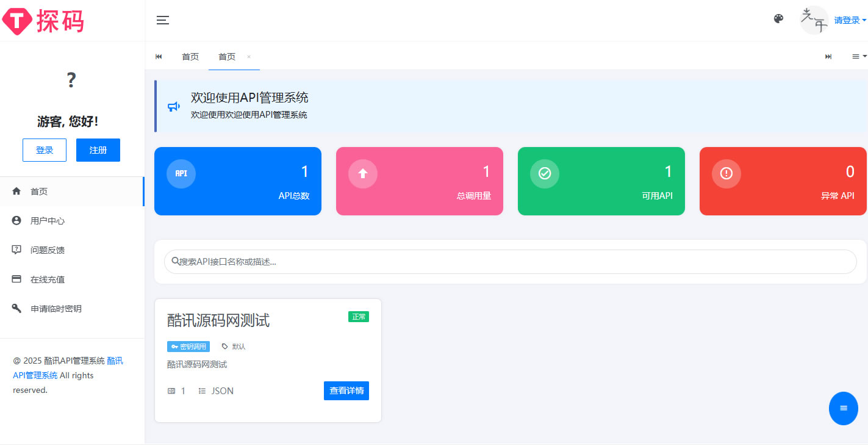Open the tab options dropdown at far right
This screenshot has width=868, height=446.
click(x=856, y=56)
